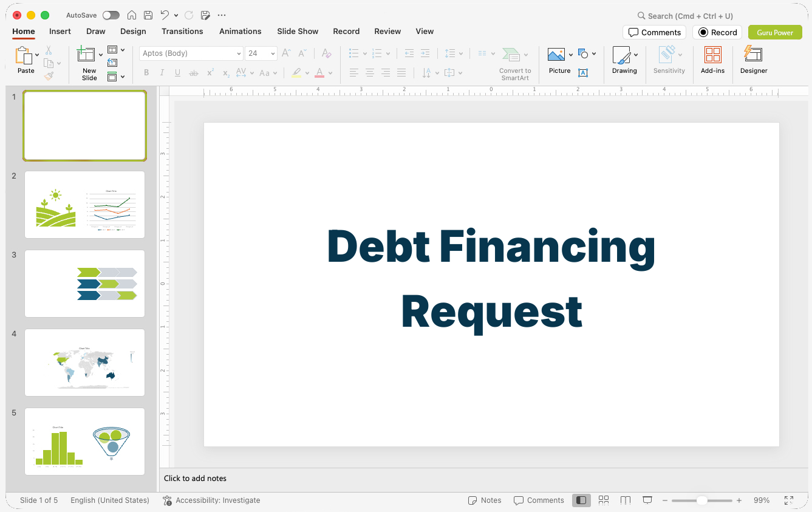812x512 pixels.
Task: Toggle Italic formatting
Action: pos(162,73)
